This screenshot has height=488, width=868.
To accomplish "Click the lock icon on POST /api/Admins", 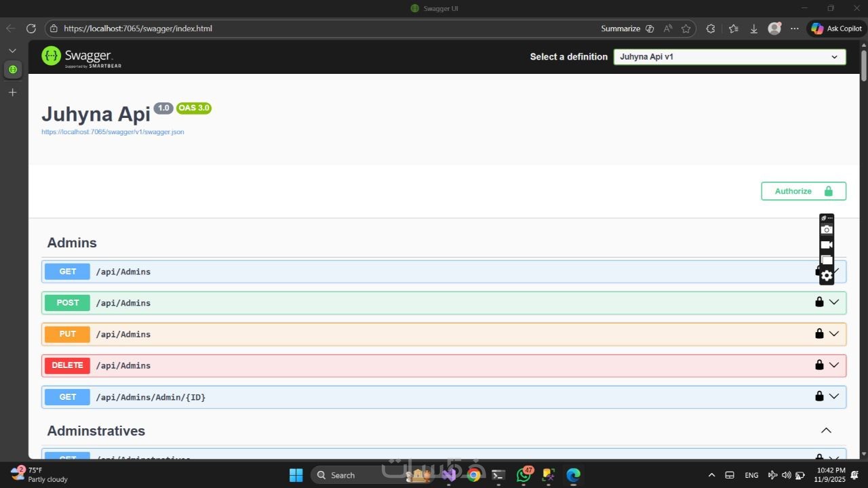I will (x=819, y=302).
